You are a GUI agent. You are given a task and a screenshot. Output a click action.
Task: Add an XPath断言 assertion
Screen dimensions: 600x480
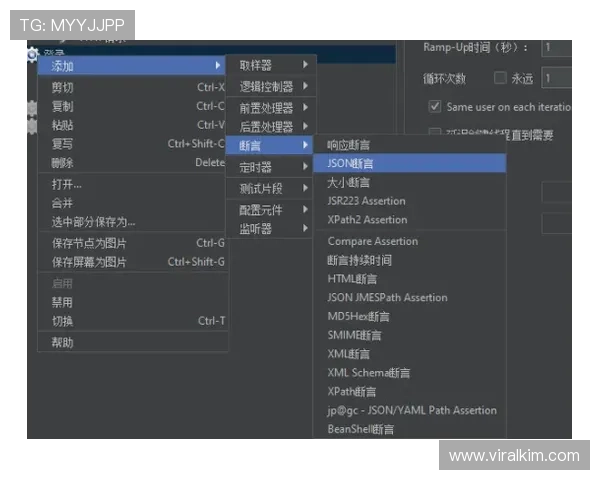coord(410,392)
